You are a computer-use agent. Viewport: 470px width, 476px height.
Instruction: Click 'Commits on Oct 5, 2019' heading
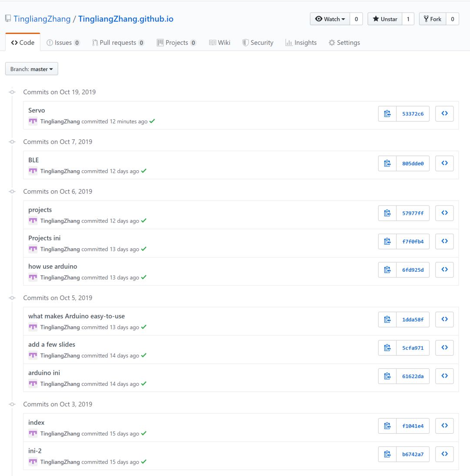pyautogui.click(x=57, y=298)
